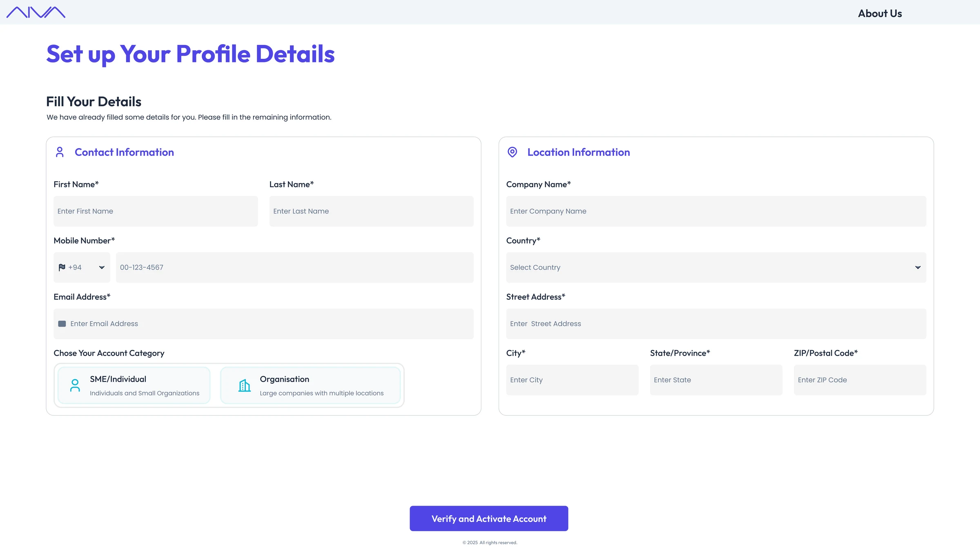The width and height of the screenshot is (980, 551).
Task: Click Verify and Activate Account button
Action: (x=489, y=518)
